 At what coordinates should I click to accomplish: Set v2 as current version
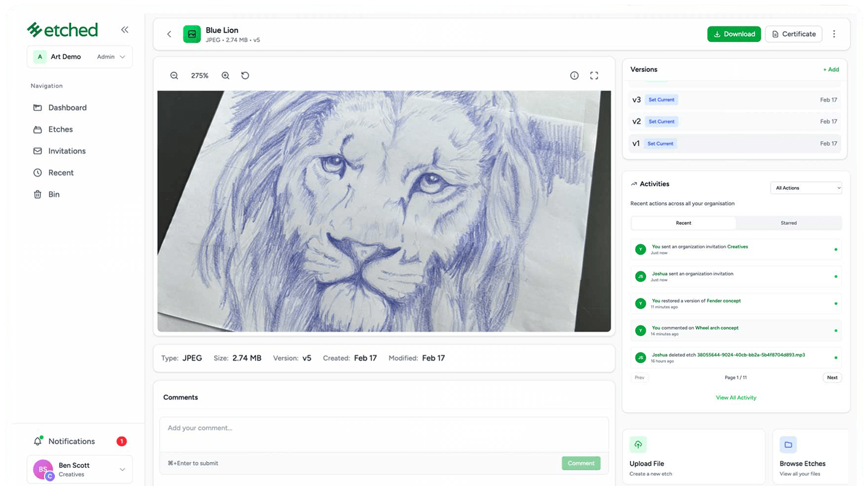(x=661, y=121)
